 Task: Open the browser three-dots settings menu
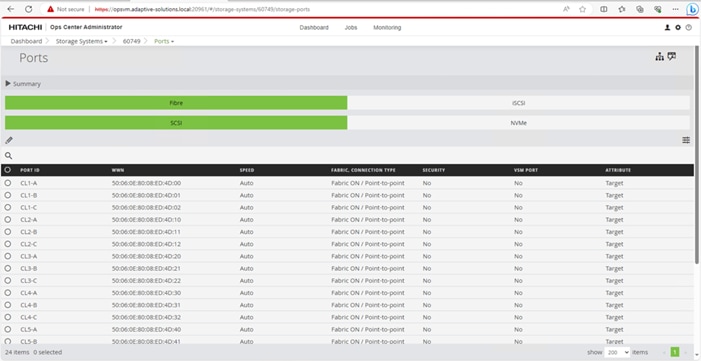pos(675,9)
